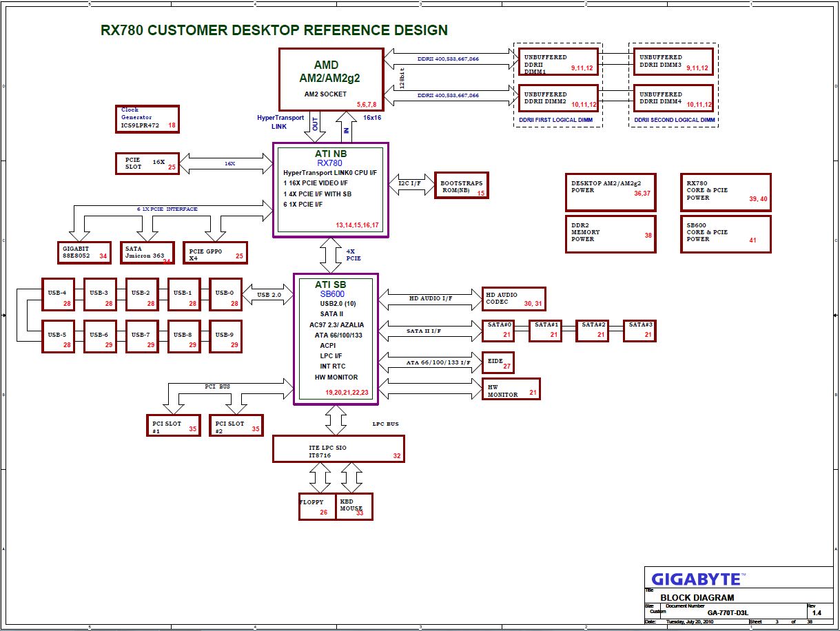Select the PCIE SLOT 16X block
This screenshot has height=631, width=840.
click(x=147, y=163)
